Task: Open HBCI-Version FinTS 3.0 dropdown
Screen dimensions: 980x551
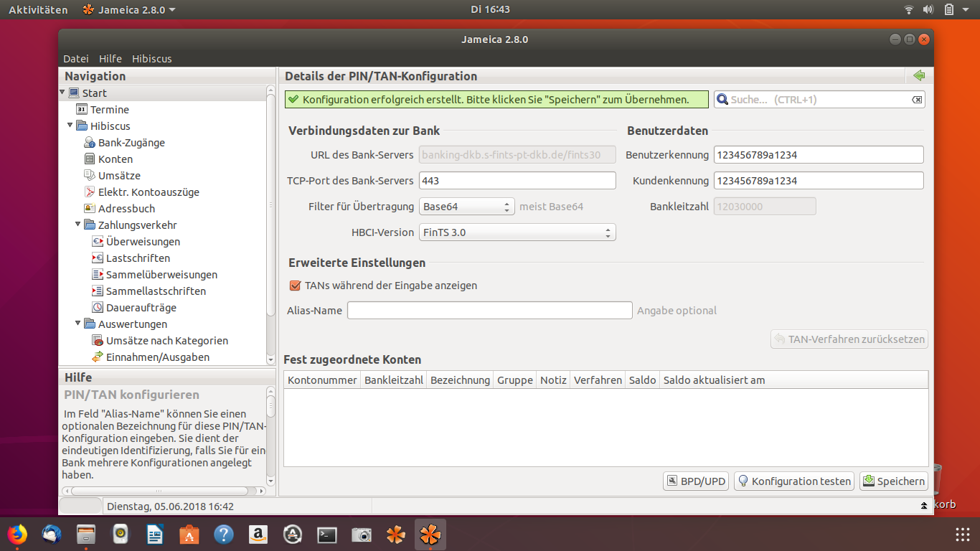Action: point(517,232)
